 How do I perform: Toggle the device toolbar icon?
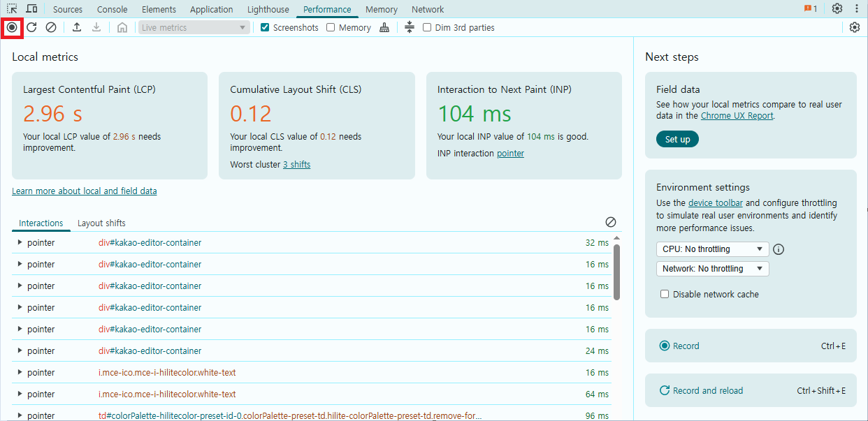[31, 8]
